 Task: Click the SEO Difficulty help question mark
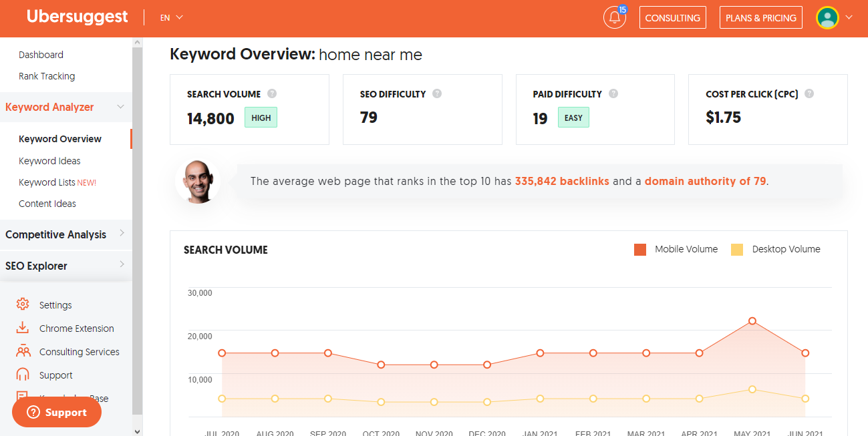click(437, 93)
